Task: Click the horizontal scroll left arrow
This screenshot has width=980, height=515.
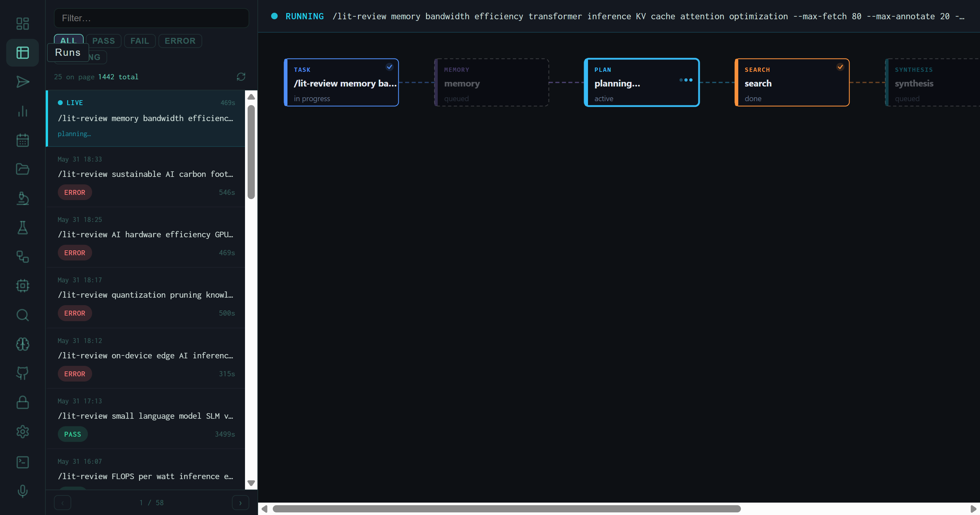Action: tap(264, 508)
